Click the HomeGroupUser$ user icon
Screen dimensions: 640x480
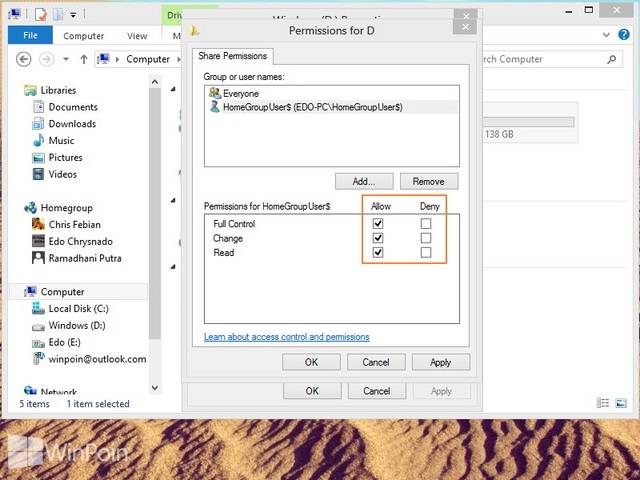[215, 107]
